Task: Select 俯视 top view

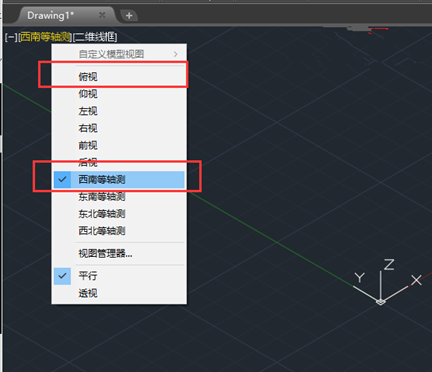Action: coord(119,77)
